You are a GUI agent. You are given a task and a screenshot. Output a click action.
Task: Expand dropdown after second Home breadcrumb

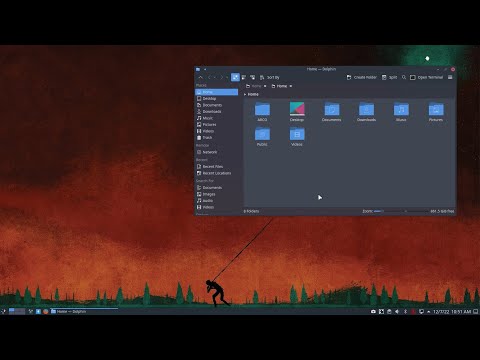[x=291, y=86]
